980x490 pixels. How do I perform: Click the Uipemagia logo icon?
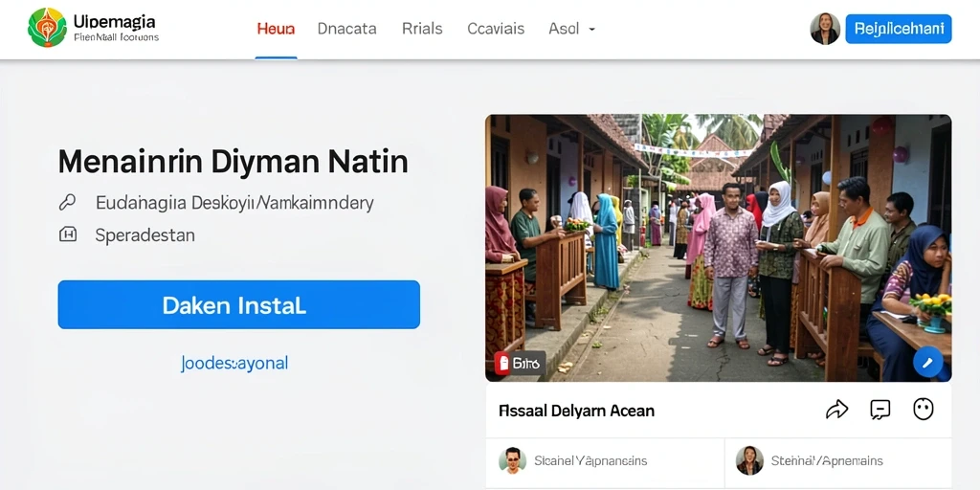coord(47,28)
